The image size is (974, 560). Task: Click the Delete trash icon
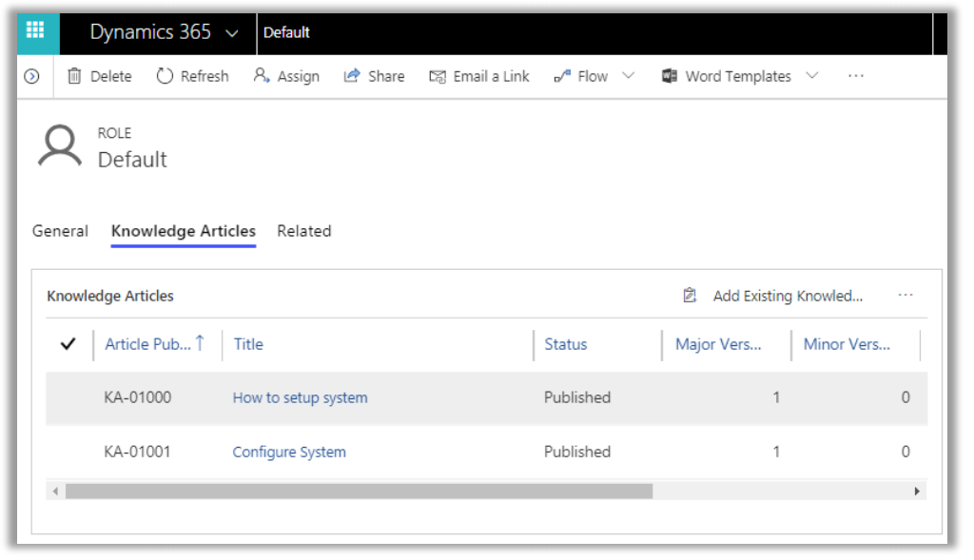74,76
